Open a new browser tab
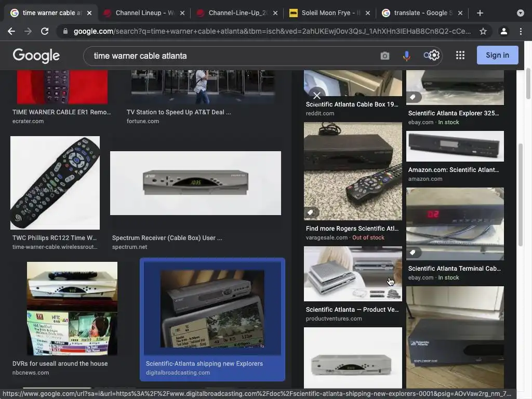Screen dimensions: 532x399 pos(480,13)
